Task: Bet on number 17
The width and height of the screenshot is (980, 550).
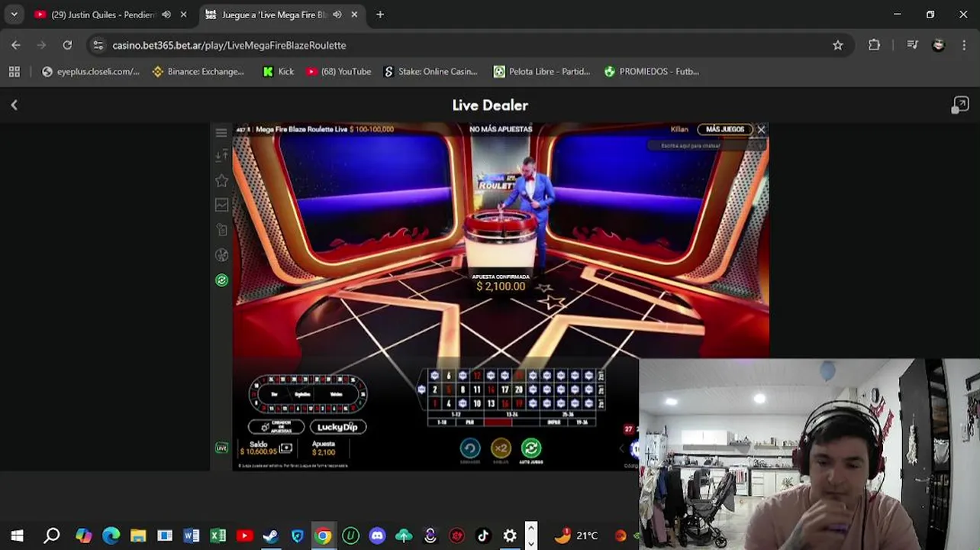Action: coord(505,390)
